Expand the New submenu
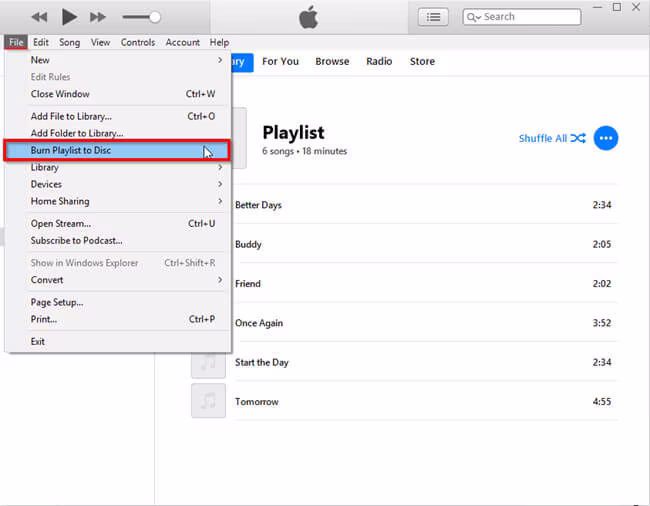This screenshot has height=506, width=650. pyautogui.click(x=117, y=60)
